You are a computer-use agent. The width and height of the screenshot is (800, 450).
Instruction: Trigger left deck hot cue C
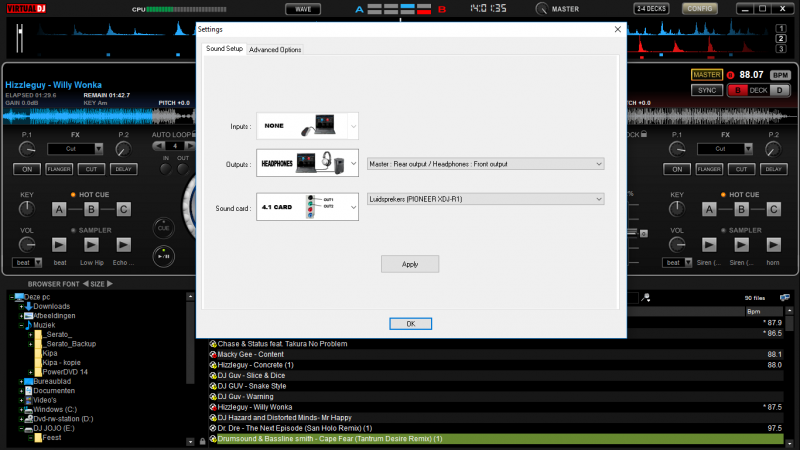[123, 209]
